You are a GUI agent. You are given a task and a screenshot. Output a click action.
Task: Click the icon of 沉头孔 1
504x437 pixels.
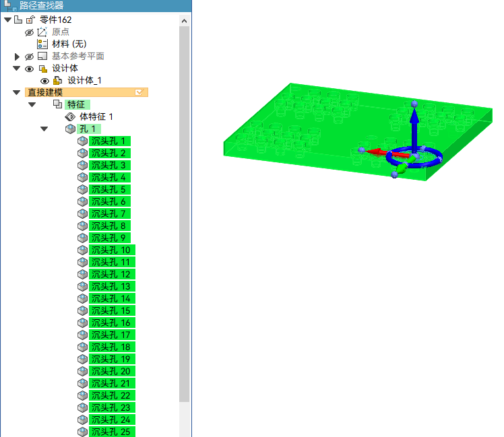(x=83, y=141)
